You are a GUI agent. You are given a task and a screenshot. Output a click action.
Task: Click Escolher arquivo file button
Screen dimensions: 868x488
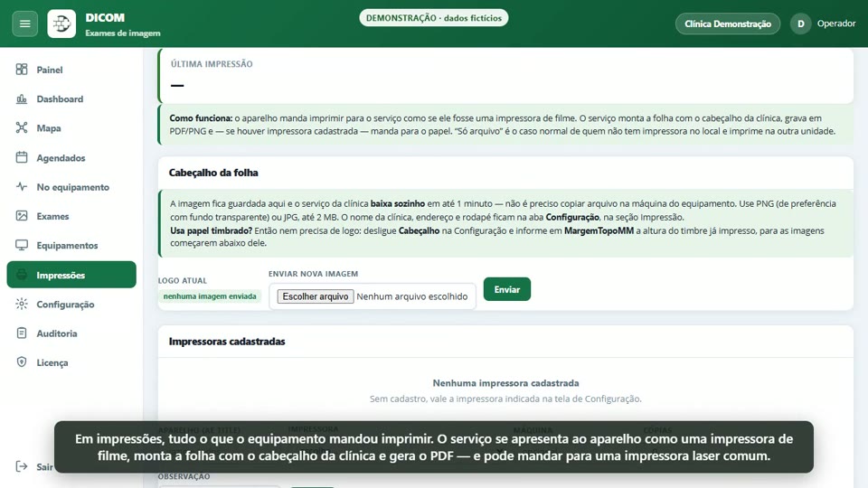pos(316,296)
